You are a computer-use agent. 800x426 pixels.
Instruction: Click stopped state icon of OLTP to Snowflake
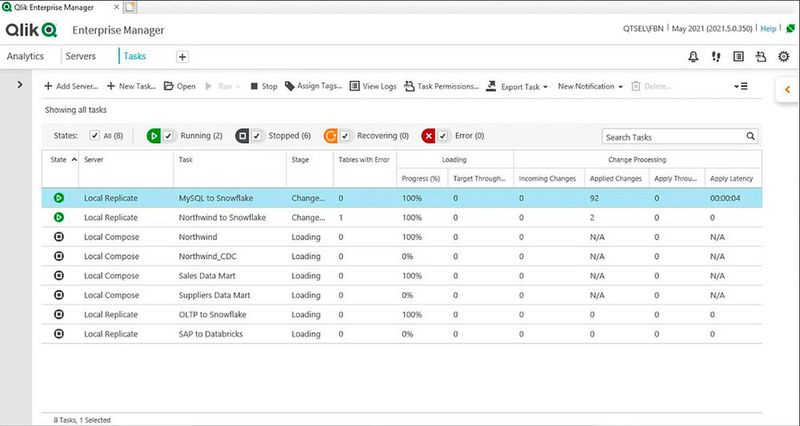coord(59,314)
